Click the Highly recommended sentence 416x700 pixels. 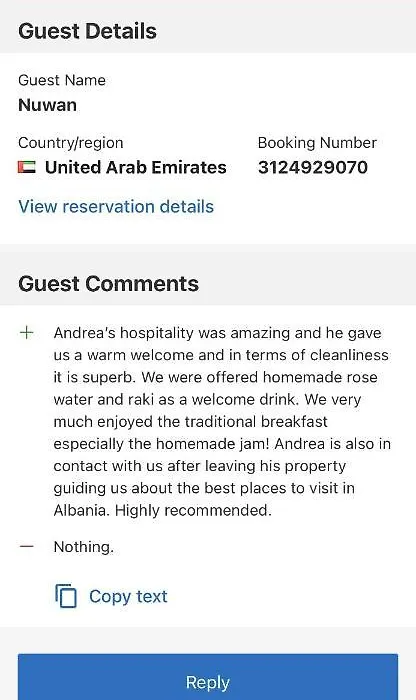pyautogui.click(x=193, y=510)
